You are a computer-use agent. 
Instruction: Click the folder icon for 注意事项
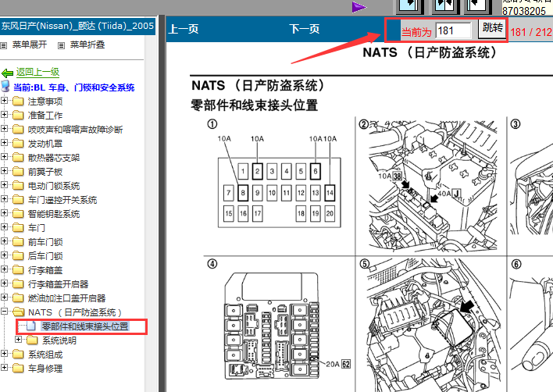[x=18, y=102]
